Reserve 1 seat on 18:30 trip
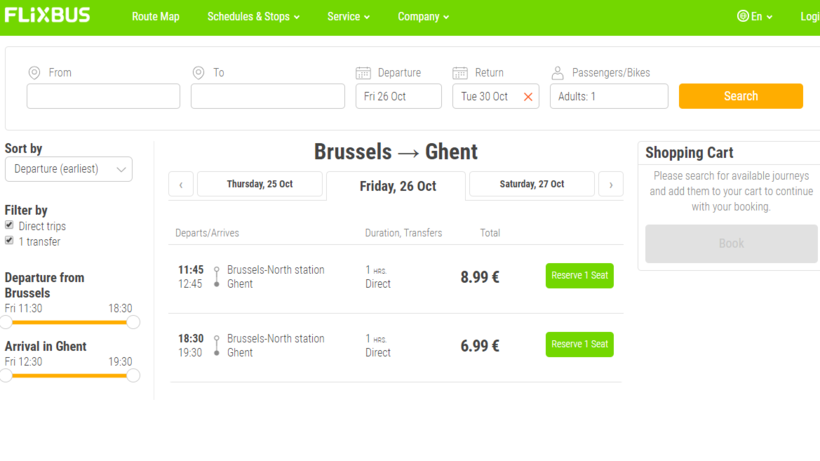The width and height of the screenshot is (820, 461). click(579, 344)
